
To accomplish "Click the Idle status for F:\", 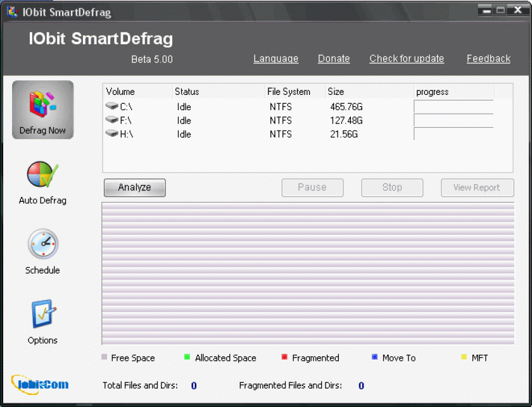I will point(184,120).
